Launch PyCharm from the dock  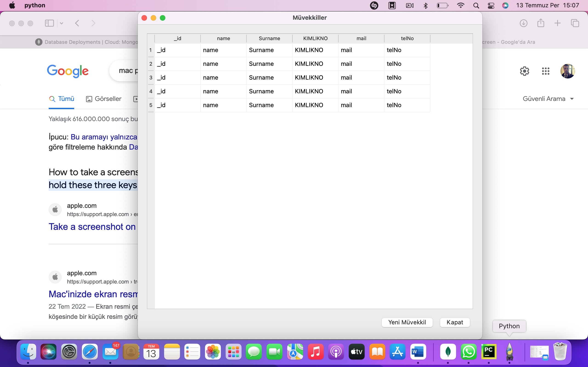click(489, 352)
